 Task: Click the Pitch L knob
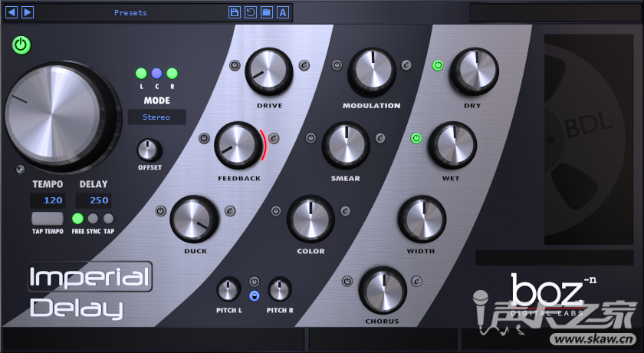coord(228,289)
